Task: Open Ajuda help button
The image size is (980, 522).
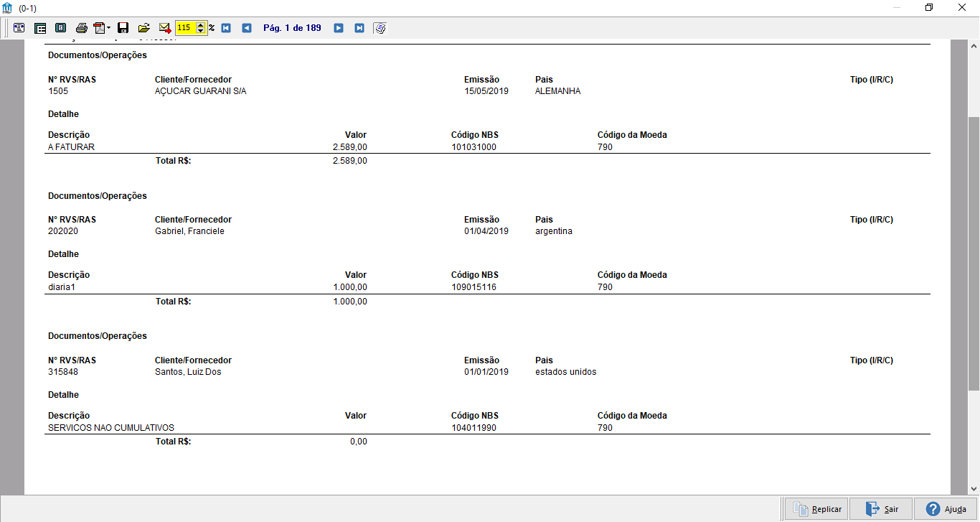Action: [x=946, y=509]
